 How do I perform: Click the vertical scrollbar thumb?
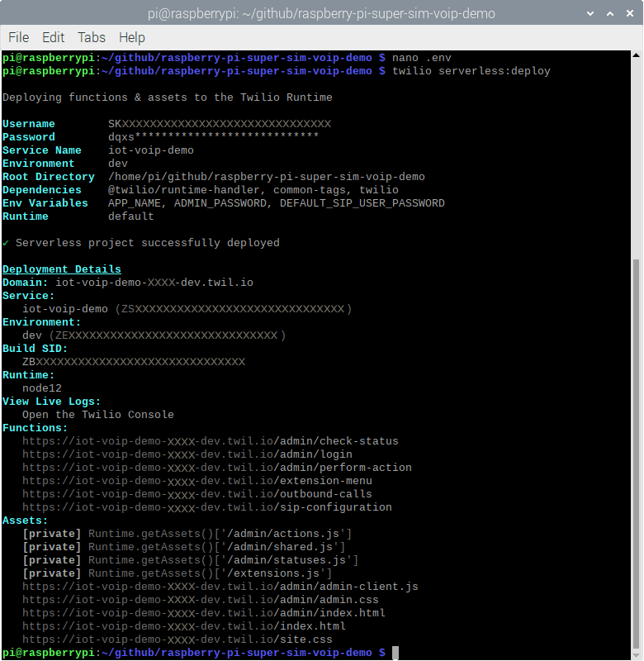[x=636, y=455]
